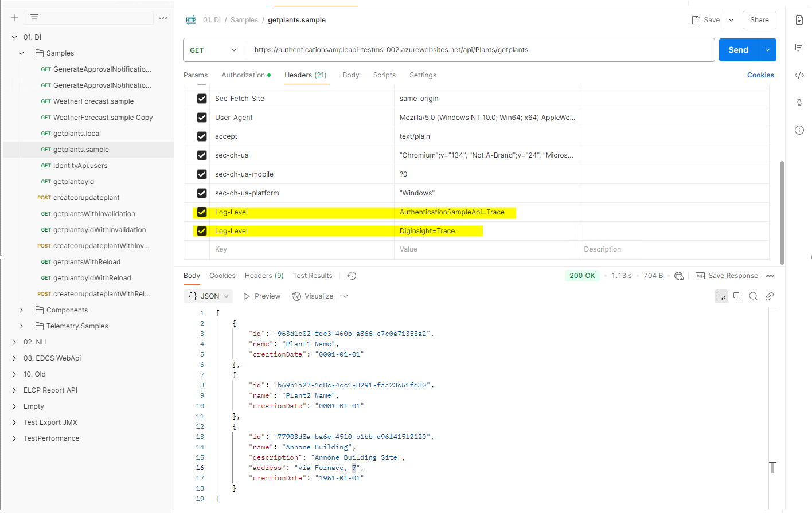812x513 pixels.
Task: Uncheck the User-Agent header checkbox
Action: (202, 118)
